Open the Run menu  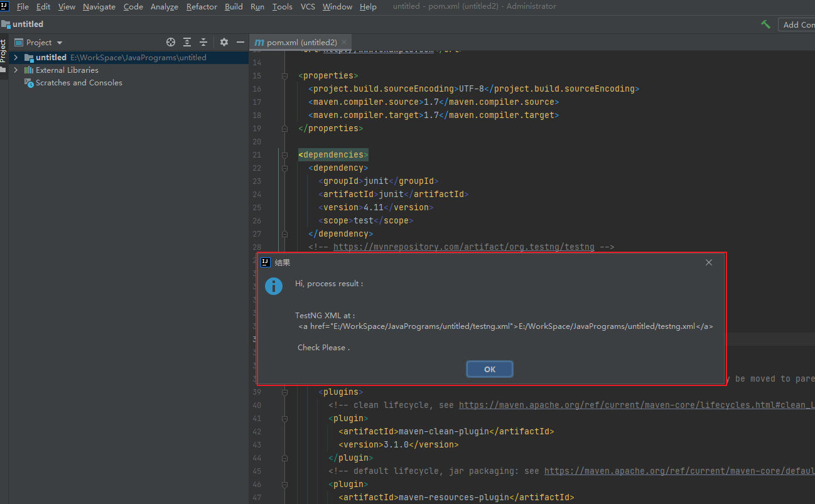point(257,7)
